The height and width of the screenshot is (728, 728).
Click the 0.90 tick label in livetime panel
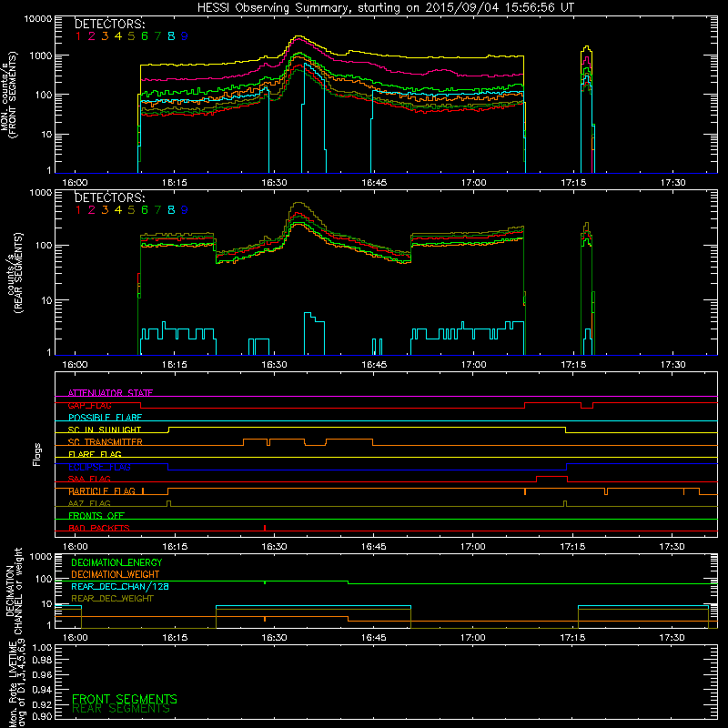pos(42,716)
